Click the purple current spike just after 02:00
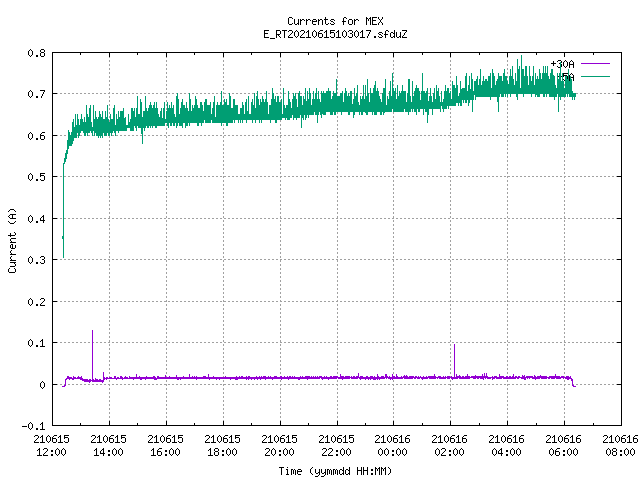 coord(455,360)
